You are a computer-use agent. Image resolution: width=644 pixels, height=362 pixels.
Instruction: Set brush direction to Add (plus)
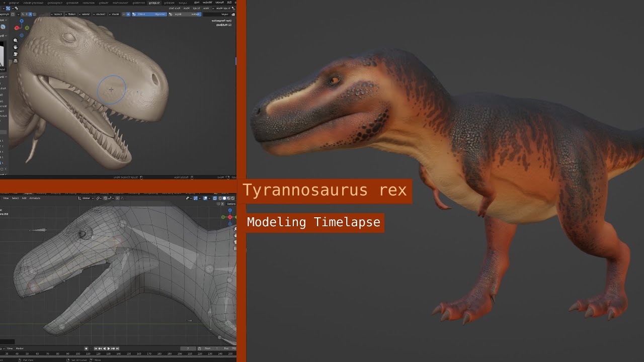coord(128,14)
